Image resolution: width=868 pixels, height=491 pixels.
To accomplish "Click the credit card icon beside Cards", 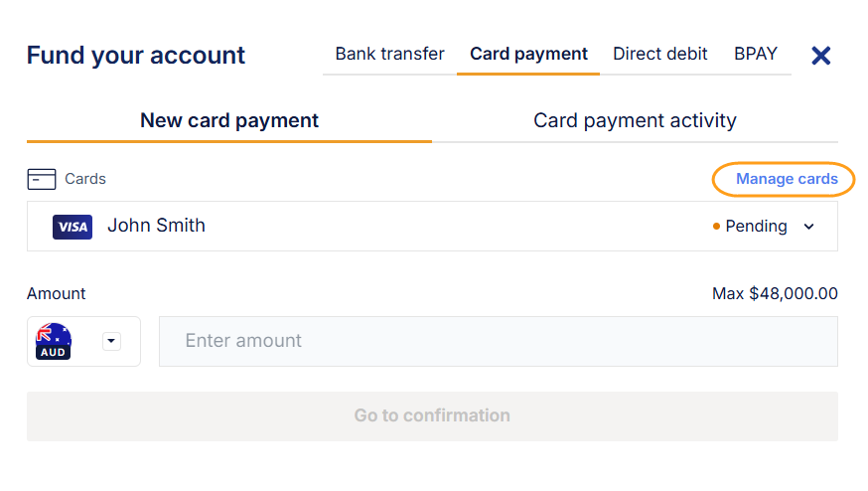I will pyautogui.click(x=42, y=179).
